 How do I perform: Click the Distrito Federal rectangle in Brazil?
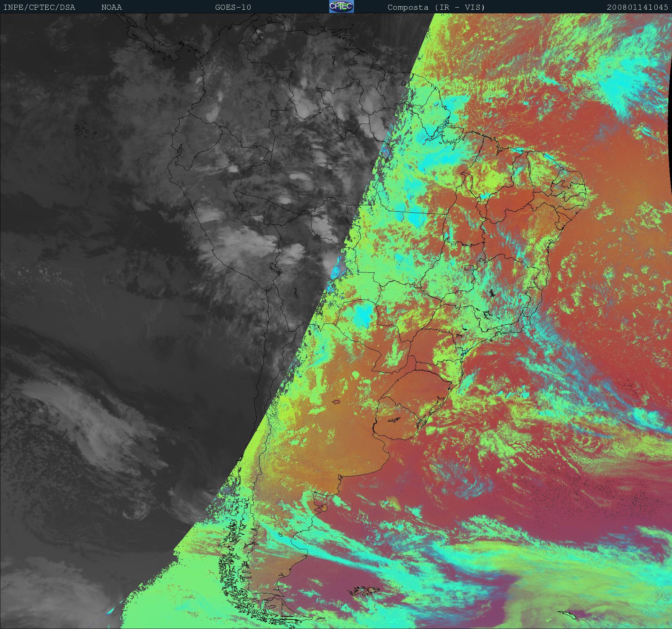click(469, 267)
